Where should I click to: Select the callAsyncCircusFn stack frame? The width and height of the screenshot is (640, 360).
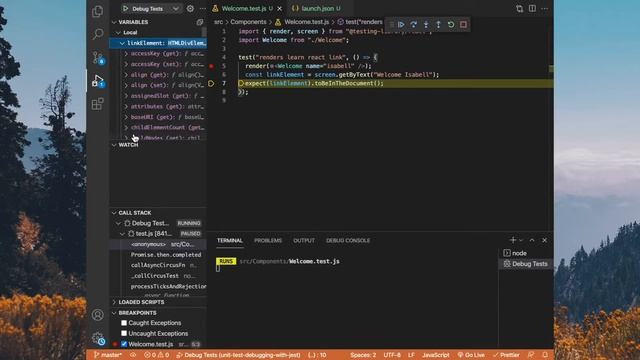pos(158,265)
